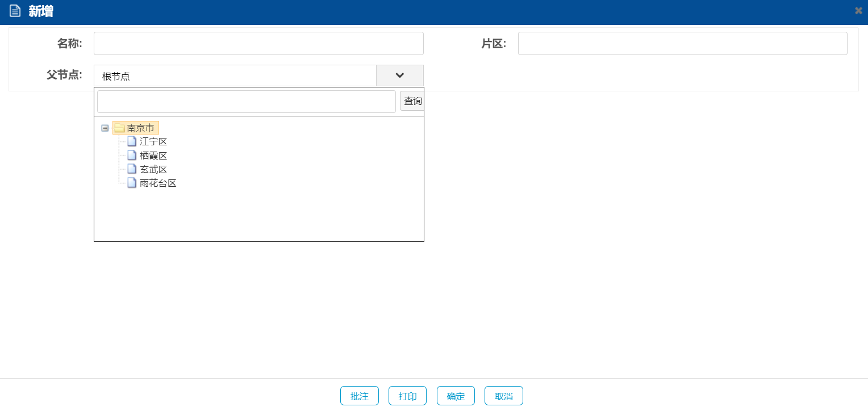This screenshot has height=411, width=868.
Task: Click the file icon next to 雨花台区
Action: pos(132,183)
